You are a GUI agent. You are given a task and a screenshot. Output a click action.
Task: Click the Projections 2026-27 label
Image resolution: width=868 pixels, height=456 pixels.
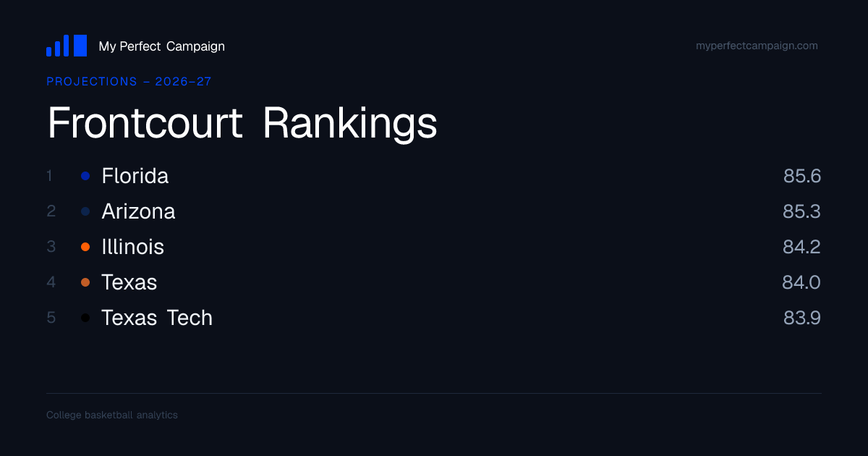click(129, 82)
